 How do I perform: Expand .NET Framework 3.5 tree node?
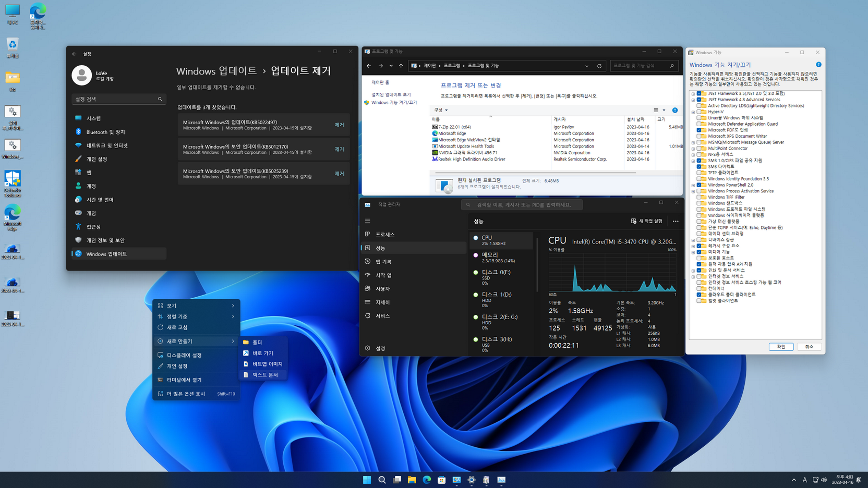pos(693,94)
